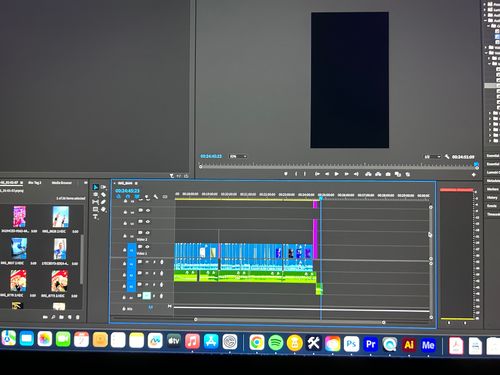
Task: Open Premiere Pro from the Dock
Action: 370,344
